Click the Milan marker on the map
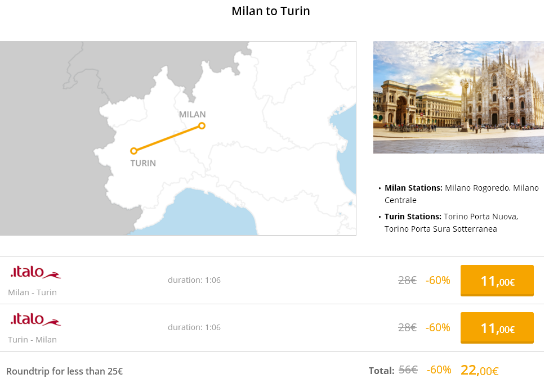The height and width of the screenshot is (392, 549). click(202, 125)
